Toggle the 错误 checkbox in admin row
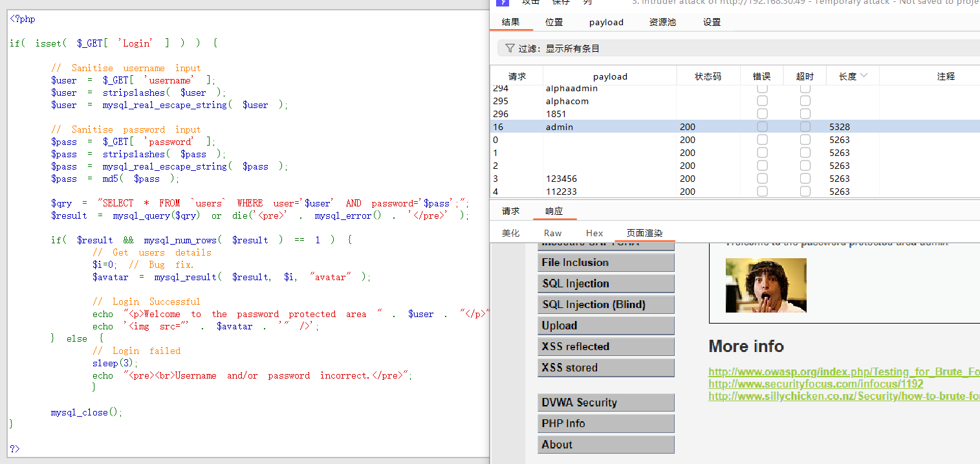This screenshot has height=464, width=980. [x=763, y=127]
